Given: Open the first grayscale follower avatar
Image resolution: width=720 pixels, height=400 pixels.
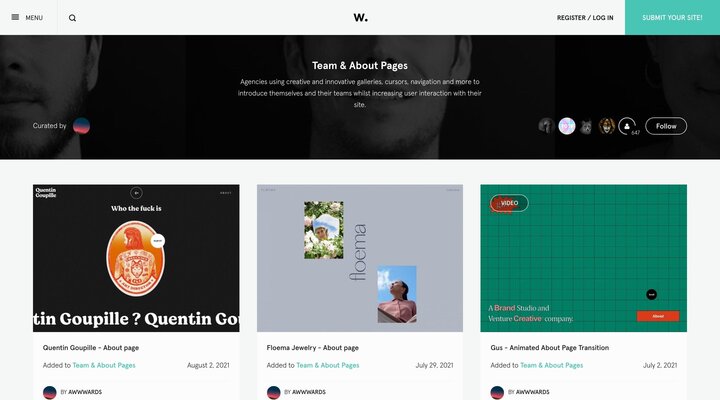Looking at the screenshot, I should [546, 126].
